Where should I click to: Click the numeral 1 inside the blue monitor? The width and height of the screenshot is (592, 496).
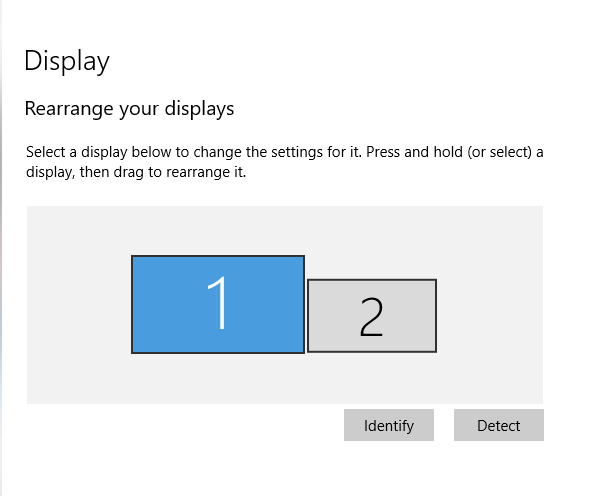pyautogui.click(x=218, y=303)
